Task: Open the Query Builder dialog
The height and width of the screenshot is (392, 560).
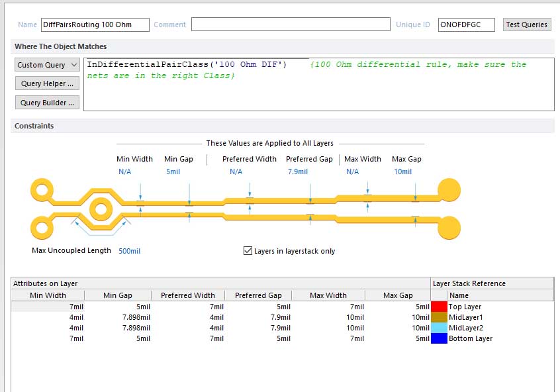Action: click(x=47, y=103)
